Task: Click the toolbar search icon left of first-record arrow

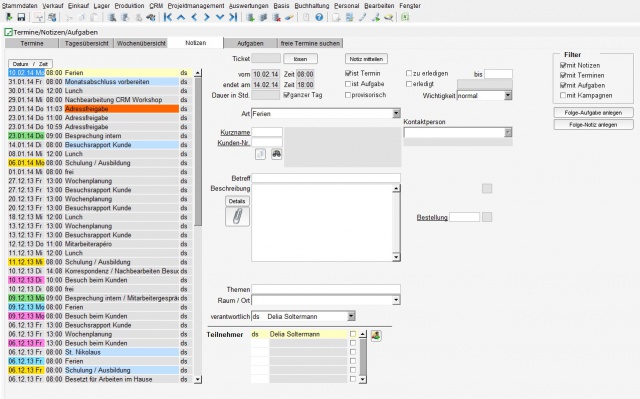Action: (151, 17)
